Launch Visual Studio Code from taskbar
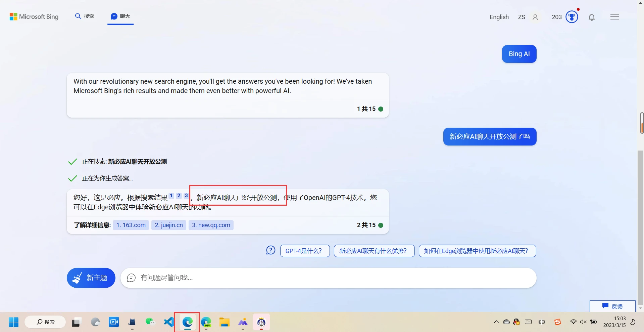644x332 pixels. 169,322
